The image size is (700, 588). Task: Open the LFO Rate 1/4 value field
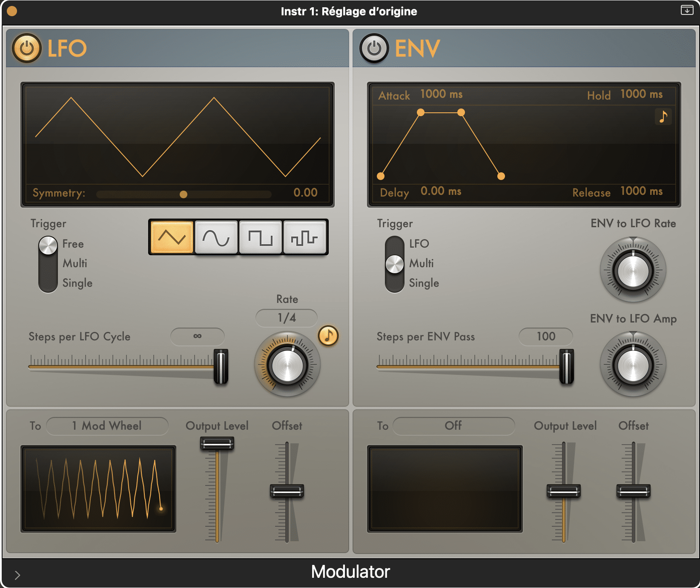coord(287,318)
